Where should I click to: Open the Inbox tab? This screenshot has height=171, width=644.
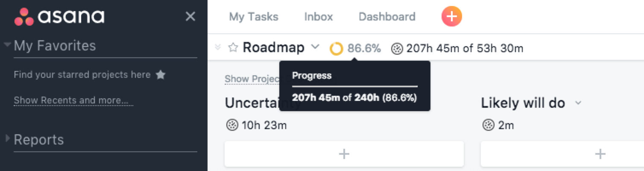(318, 17)
